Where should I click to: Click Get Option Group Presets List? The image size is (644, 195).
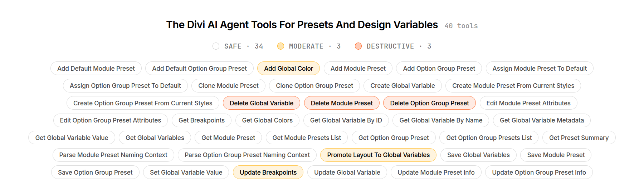[489, 138]
